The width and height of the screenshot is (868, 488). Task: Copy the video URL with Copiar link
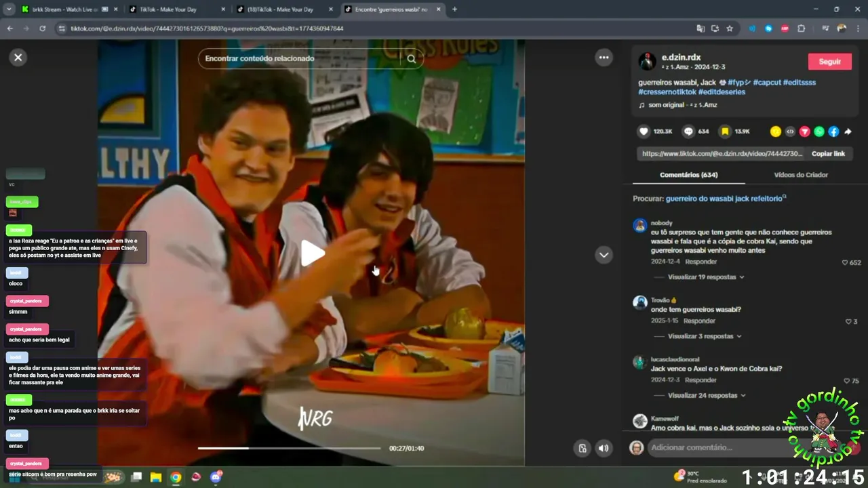coord(828,154)
